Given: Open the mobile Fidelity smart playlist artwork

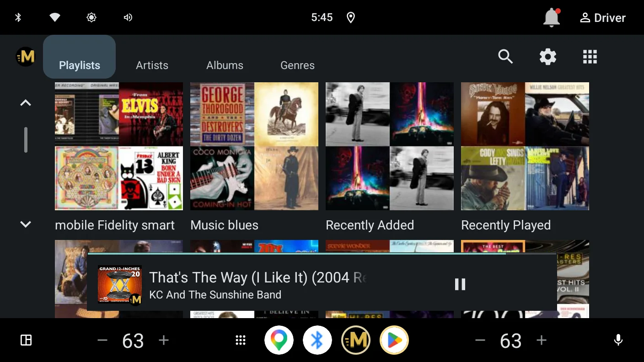Looking at the screenshot, I should 119,146.
